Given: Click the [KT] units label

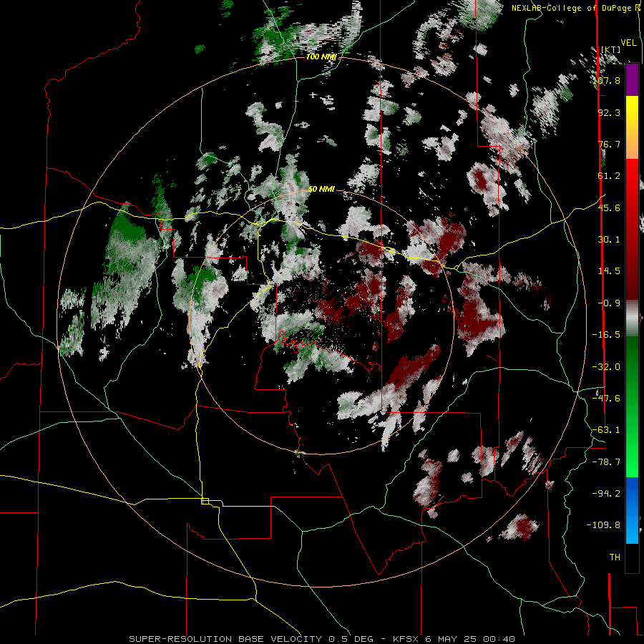Looking at the screenshot, I should [x=611, y=49].
